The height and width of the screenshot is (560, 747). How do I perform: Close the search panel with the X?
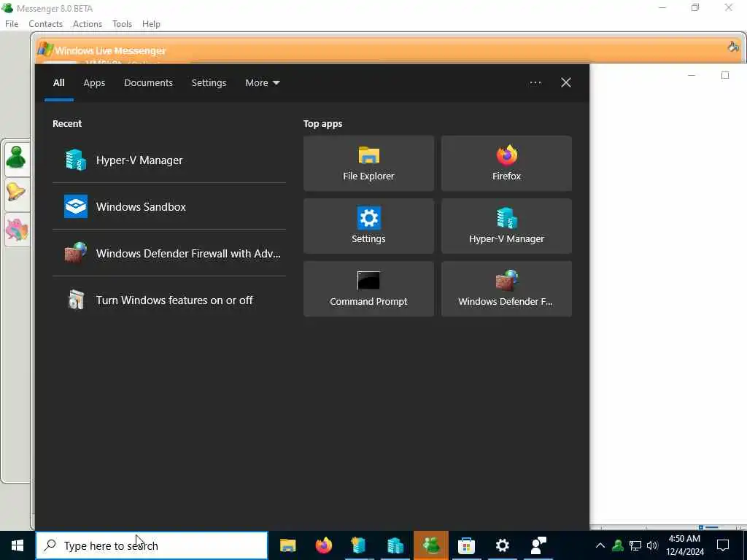[x=566, y=83]
